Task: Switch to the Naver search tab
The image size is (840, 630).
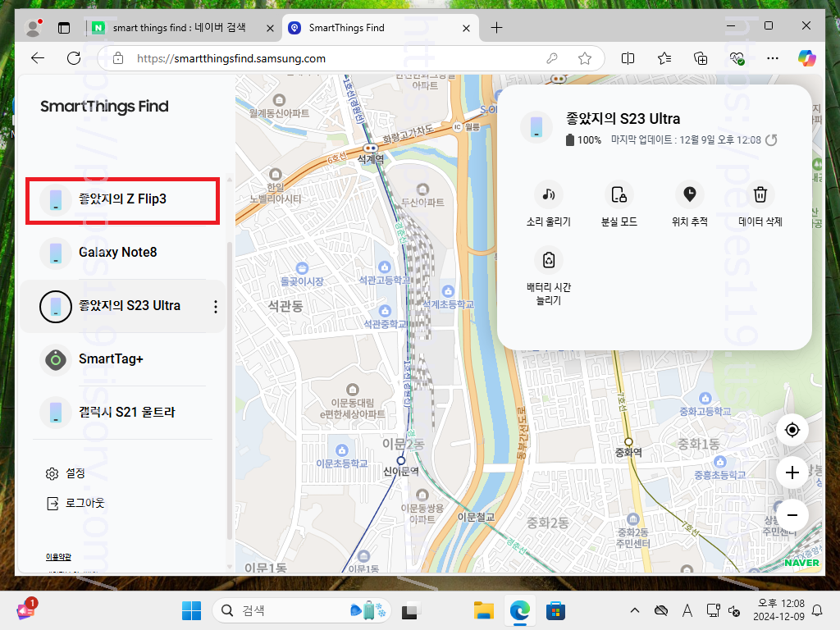Action: [x=179, y=28]
